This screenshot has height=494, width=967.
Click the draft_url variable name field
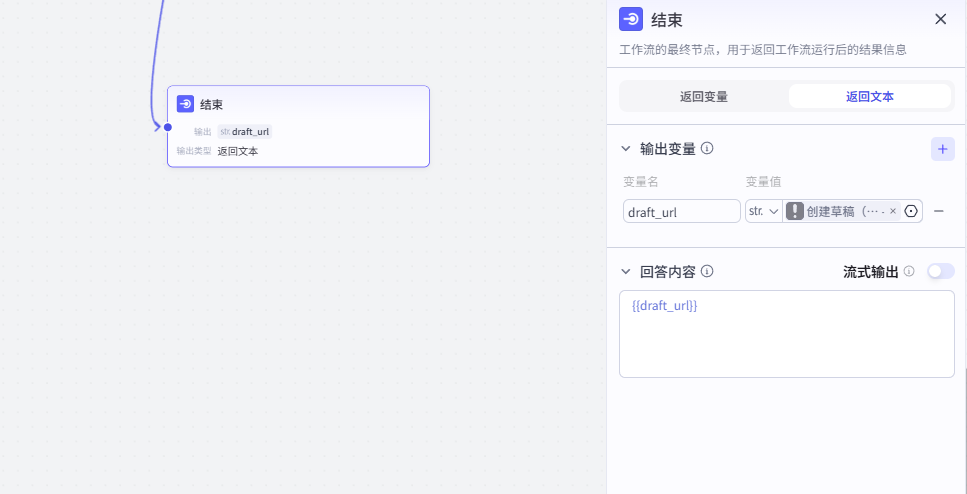tap(681, 211)
